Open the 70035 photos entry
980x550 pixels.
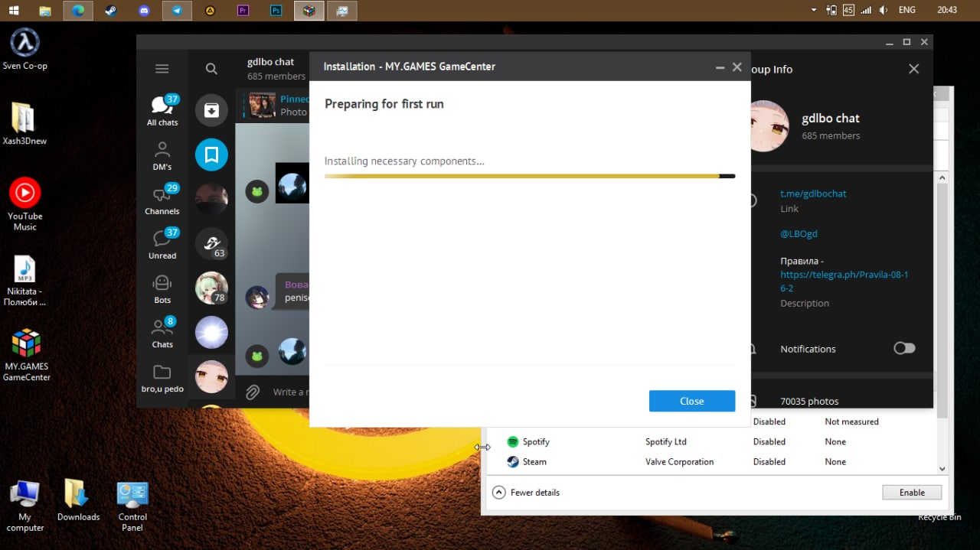click(x=809, y=401)
